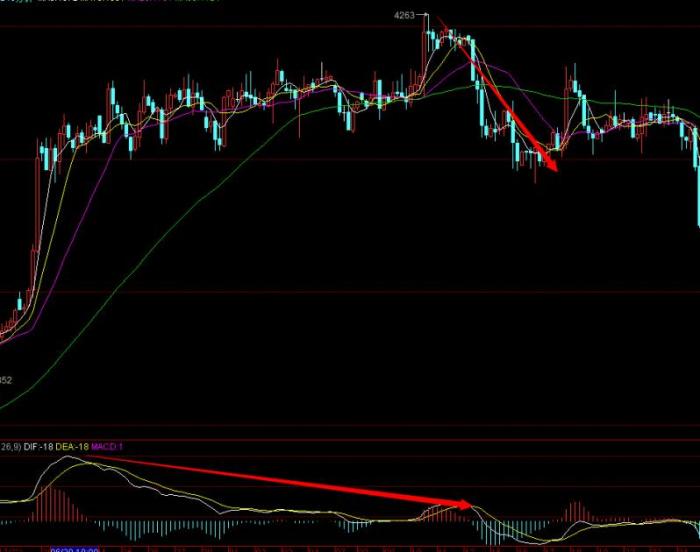Image resolution: width=700 pixels, height=552 pixels.
Task: Select the lowest red wick near price arrow tip
Action: (535, 171)
